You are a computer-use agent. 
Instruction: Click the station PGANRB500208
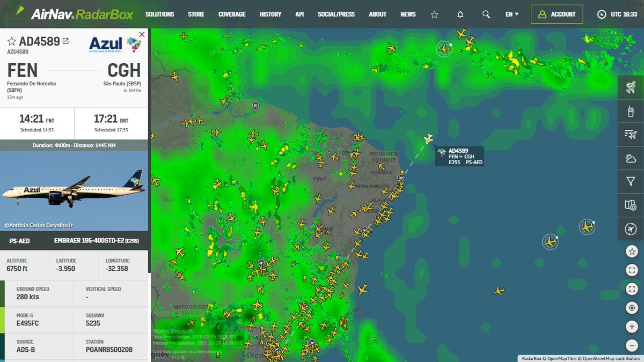tap(109, 350)
